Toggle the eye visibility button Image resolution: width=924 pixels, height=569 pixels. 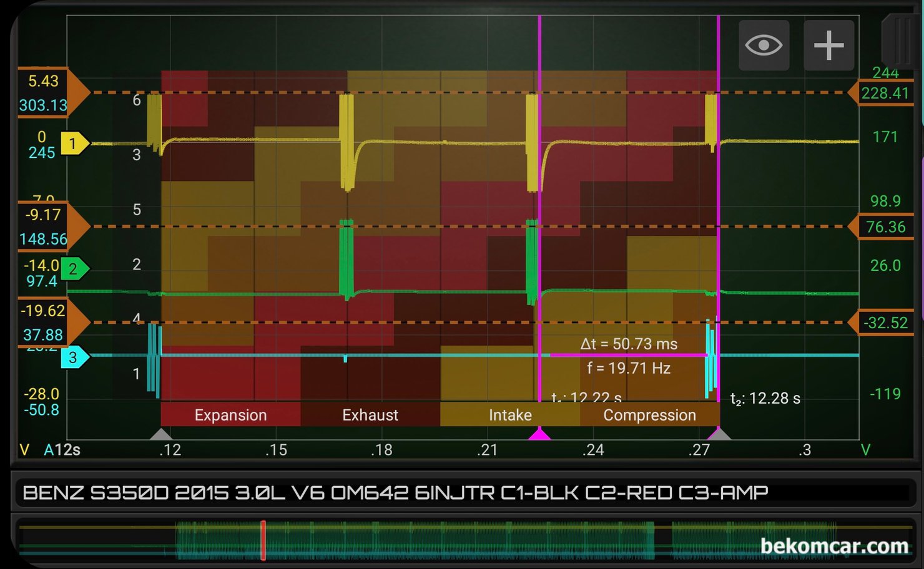click(764, 45)
